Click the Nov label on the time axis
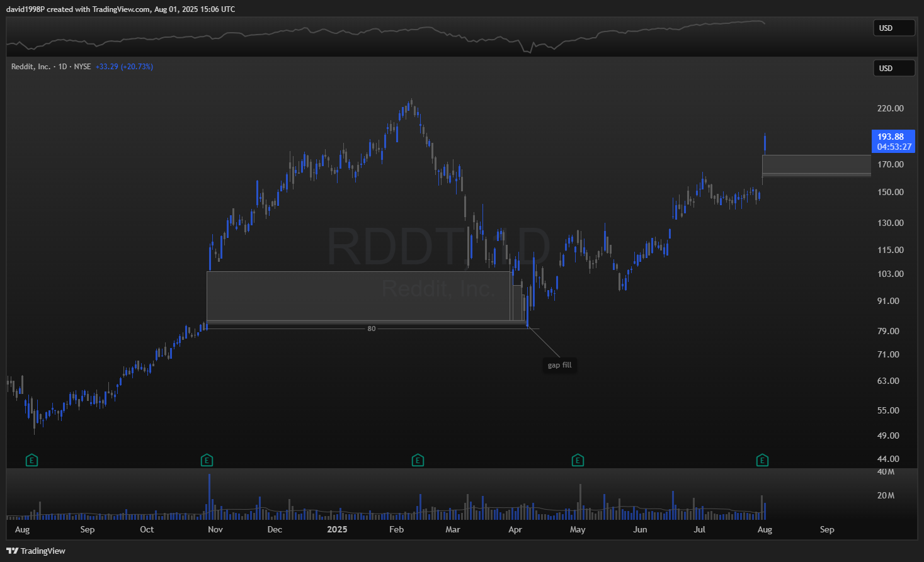Viewport: 924px width, 562px height. click(215, 529)
